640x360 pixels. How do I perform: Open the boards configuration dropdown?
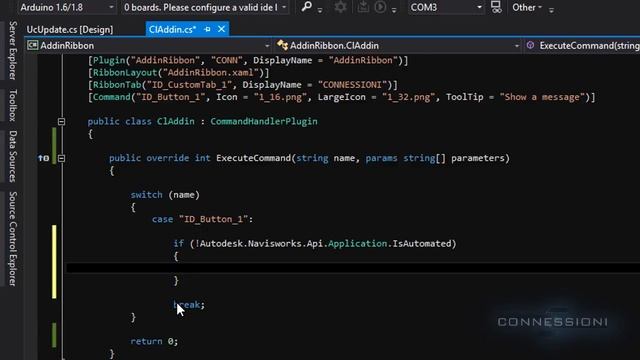point(204,7)
